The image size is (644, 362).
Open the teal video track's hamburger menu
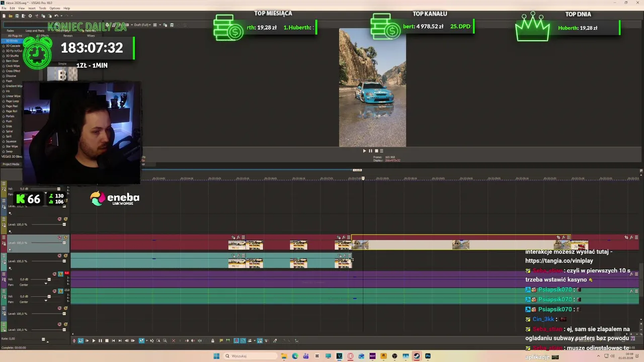click(x=4, y=256)
